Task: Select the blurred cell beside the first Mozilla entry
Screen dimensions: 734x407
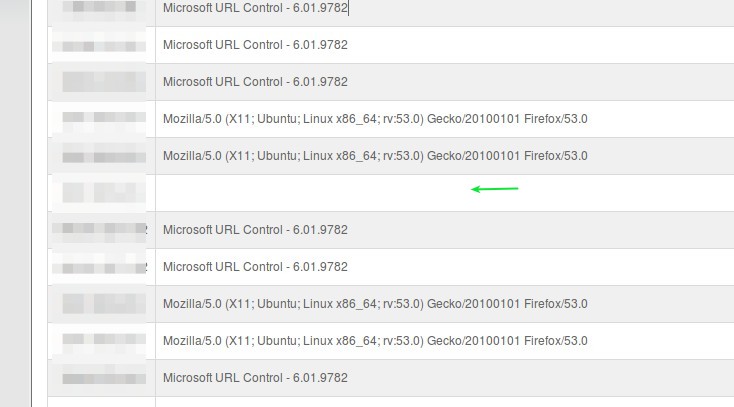Action: coord(102,119)
